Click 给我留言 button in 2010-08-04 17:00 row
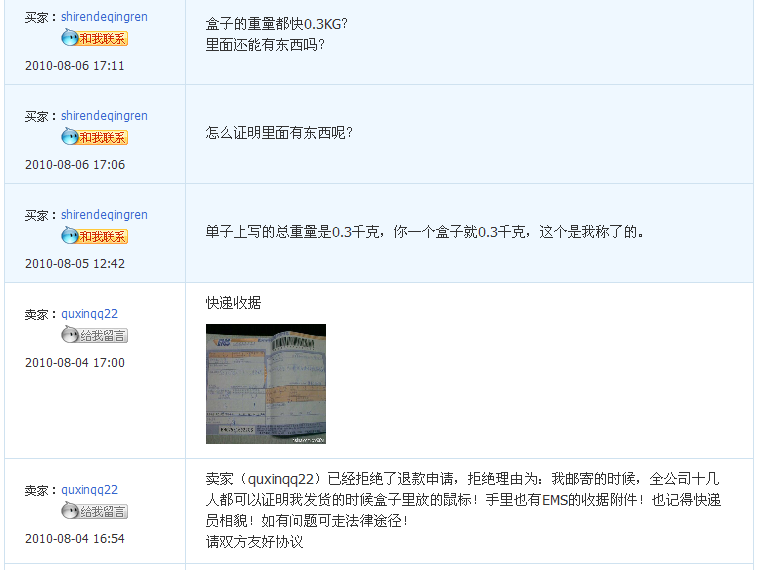Screen dimensions: 761x570 click(95, 335)
